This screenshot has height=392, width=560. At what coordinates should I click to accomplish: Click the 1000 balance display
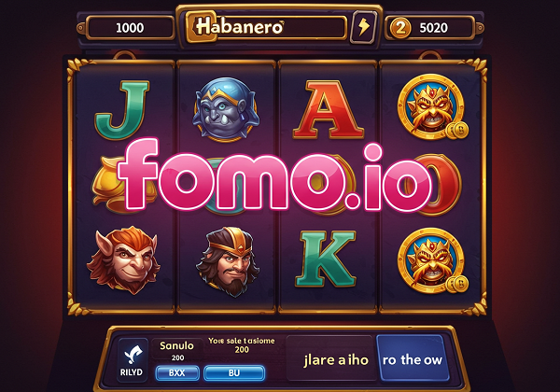[130, 28]
